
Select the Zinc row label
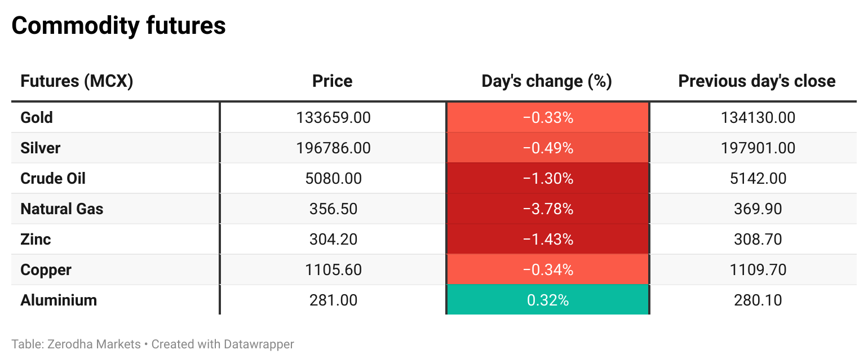point(36,240)
